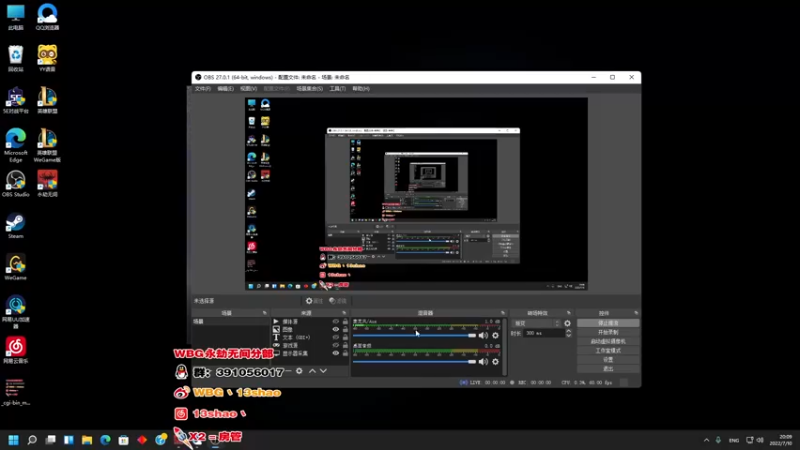Toggle lock on 图像 source
The height and width of the screenshot is (450, 800).
pyautogui.click(x=345, y=330)
